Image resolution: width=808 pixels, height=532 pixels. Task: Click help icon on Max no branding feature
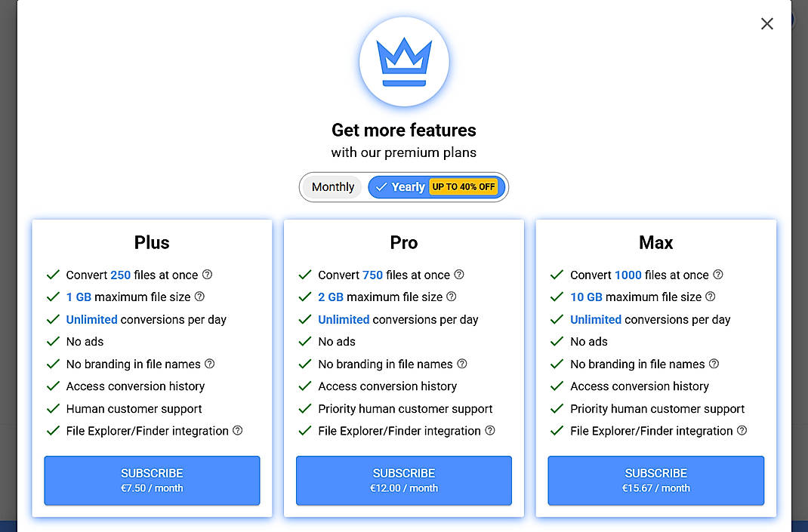point(715,364)
